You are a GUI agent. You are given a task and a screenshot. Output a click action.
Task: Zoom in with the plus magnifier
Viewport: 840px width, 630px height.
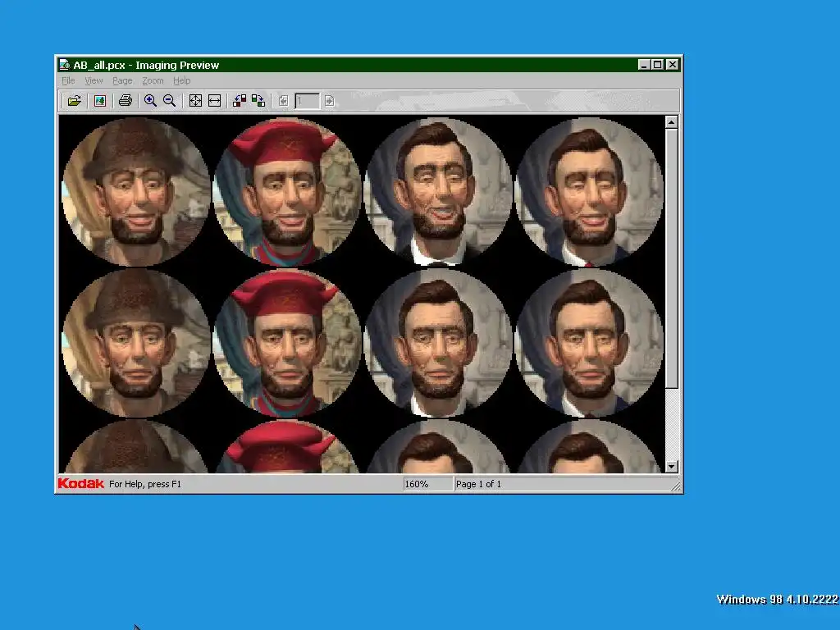[x=151, y=101]
